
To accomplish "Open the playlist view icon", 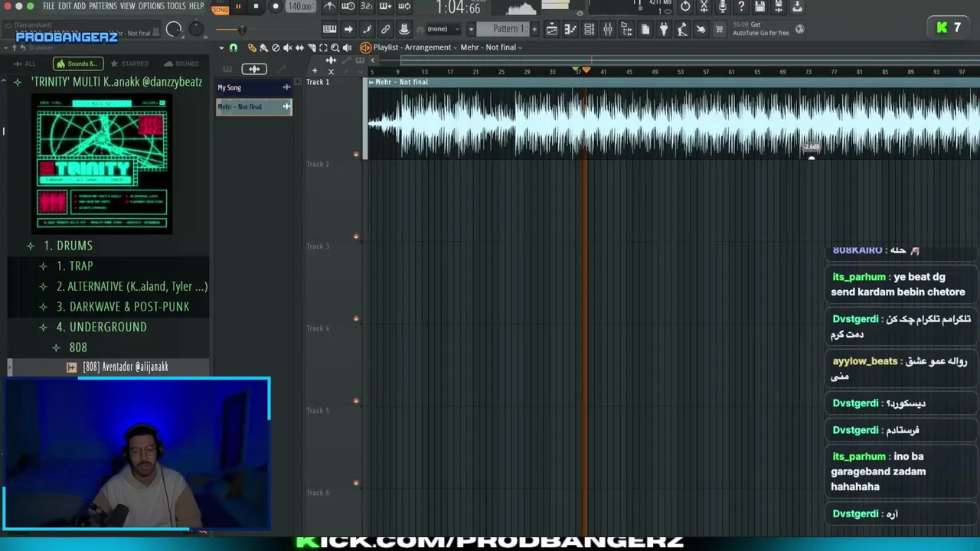I will tap(552, 29).
